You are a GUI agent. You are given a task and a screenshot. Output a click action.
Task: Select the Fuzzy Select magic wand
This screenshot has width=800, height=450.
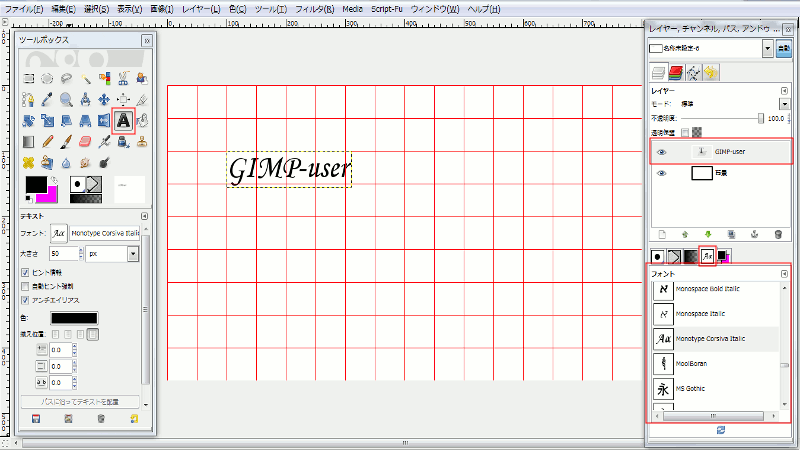coord(85,79)
